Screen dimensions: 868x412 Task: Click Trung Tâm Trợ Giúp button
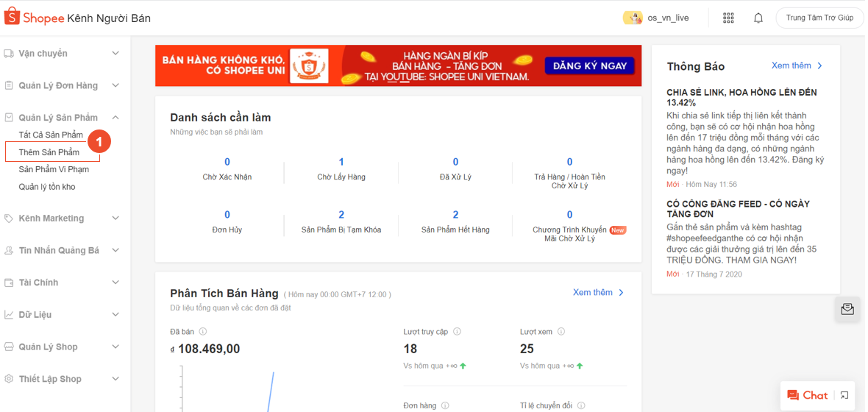819,18
